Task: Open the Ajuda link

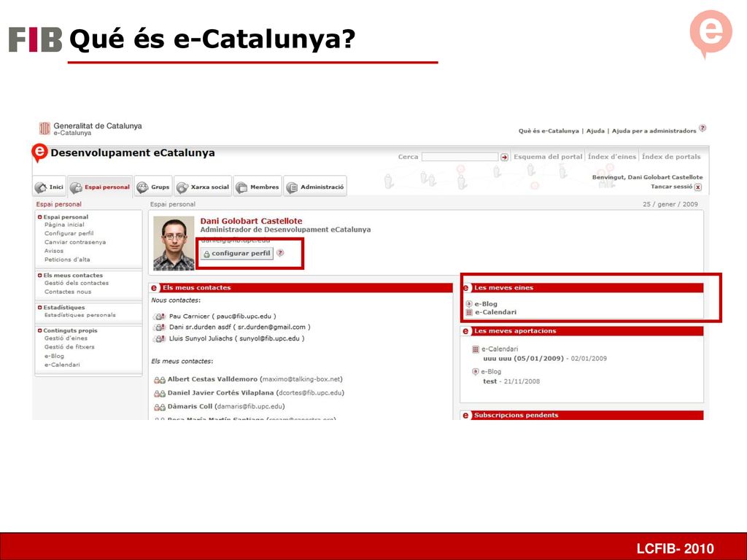Action: tap(595, 131)
